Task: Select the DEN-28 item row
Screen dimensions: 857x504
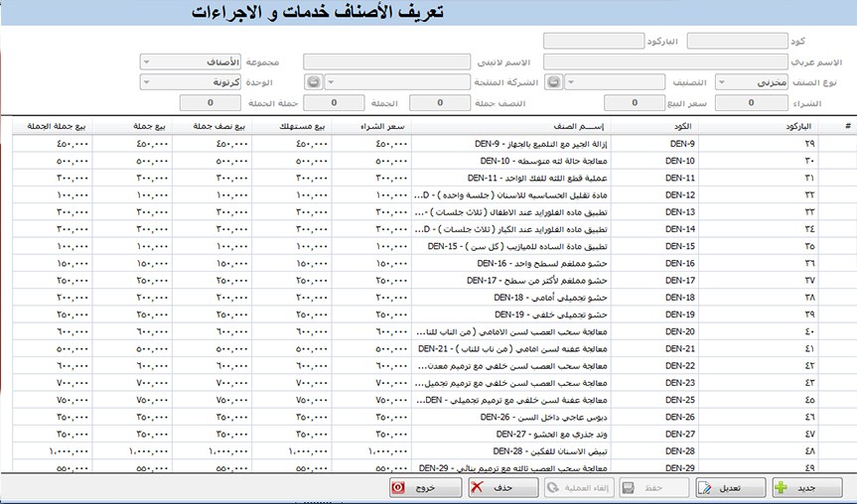Action: point(497,450)
